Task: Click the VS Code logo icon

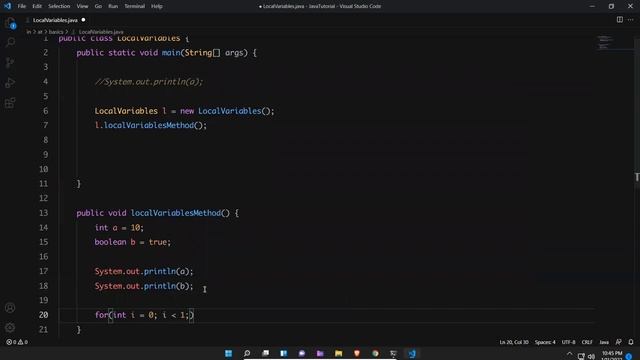Action: click(7, 6)
